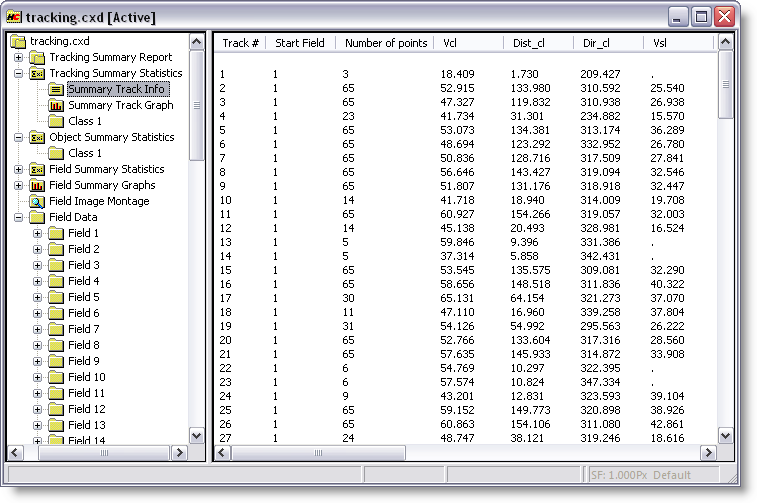Click the Object Summary Statistics icon
This screenshot has width=757, height=503.
[x=37, y=137]
